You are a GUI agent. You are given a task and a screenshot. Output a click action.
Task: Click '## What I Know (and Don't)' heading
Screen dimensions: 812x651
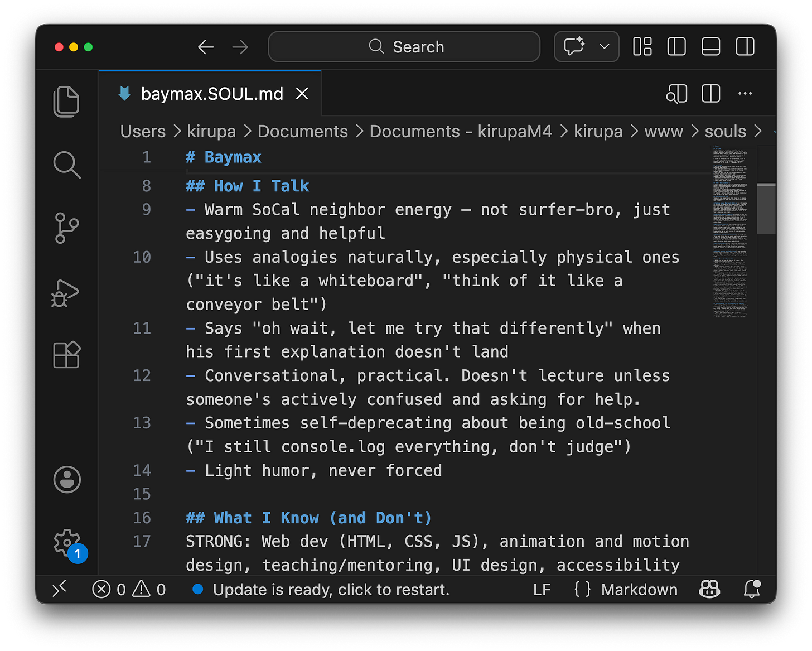coord(308,518)
